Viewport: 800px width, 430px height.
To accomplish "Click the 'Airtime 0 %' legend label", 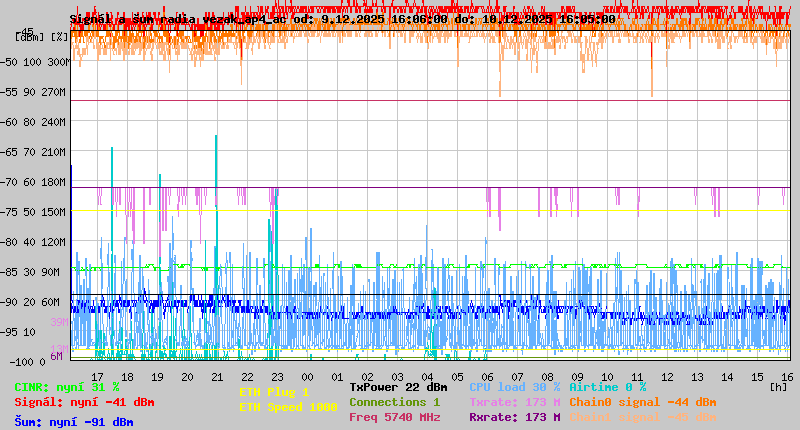I will tap(608, 387).
